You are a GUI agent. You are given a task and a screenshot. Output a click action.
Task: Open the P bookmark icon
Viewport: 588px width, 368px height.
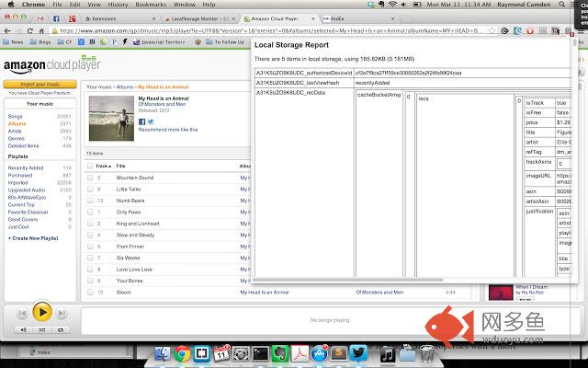point(114,42)
